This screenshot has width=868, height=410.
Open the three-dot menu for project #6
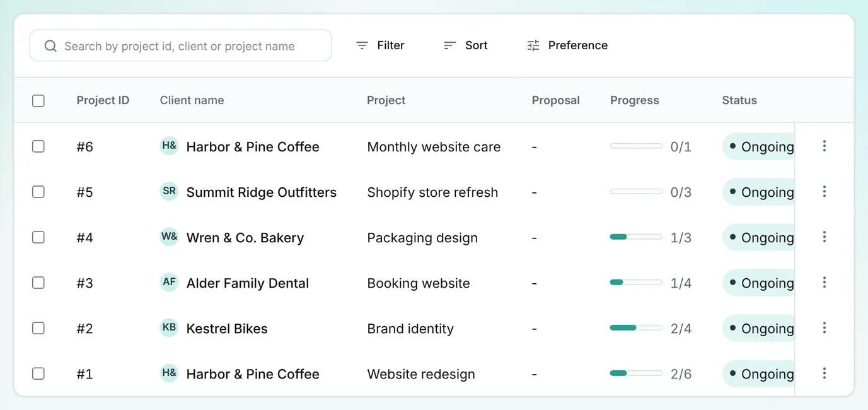coord(825,146)
